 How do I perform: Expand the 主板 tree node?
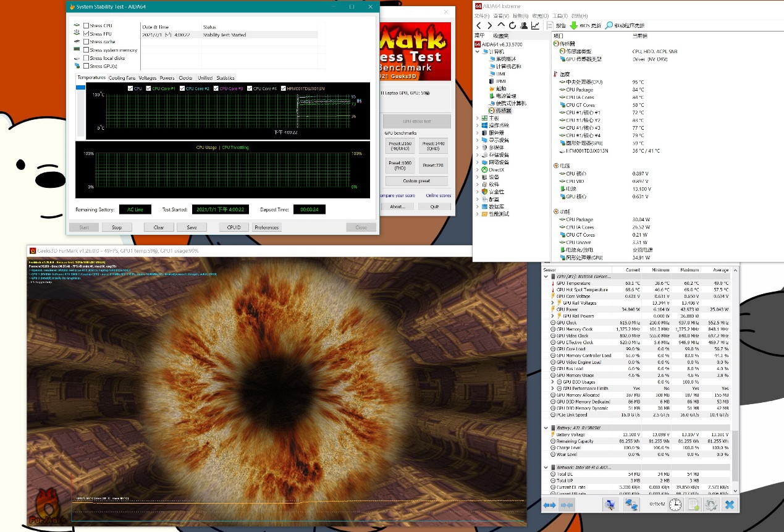pos(477,118)
